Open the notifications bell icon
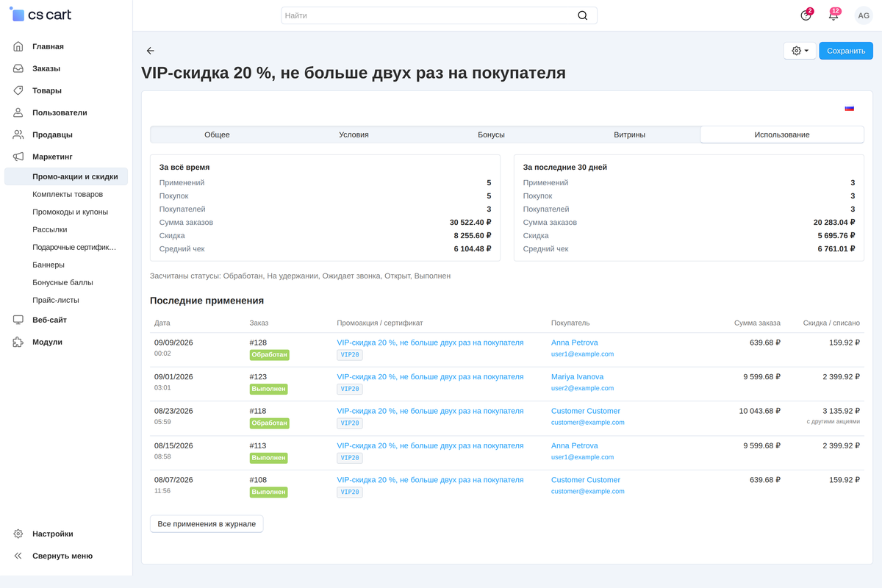The image size is (882, 588). [x=833, y=15]
